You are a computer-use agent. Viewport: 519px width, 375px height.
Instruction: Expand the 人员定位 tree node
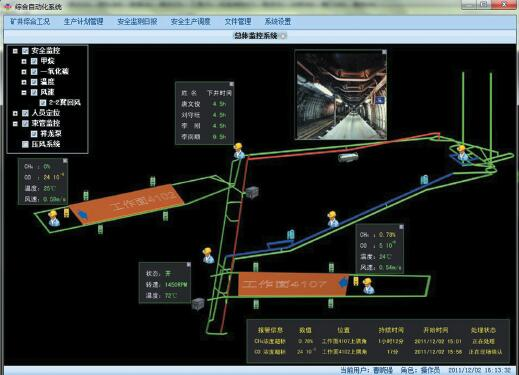pyautogui.click(x=15, y=113)
